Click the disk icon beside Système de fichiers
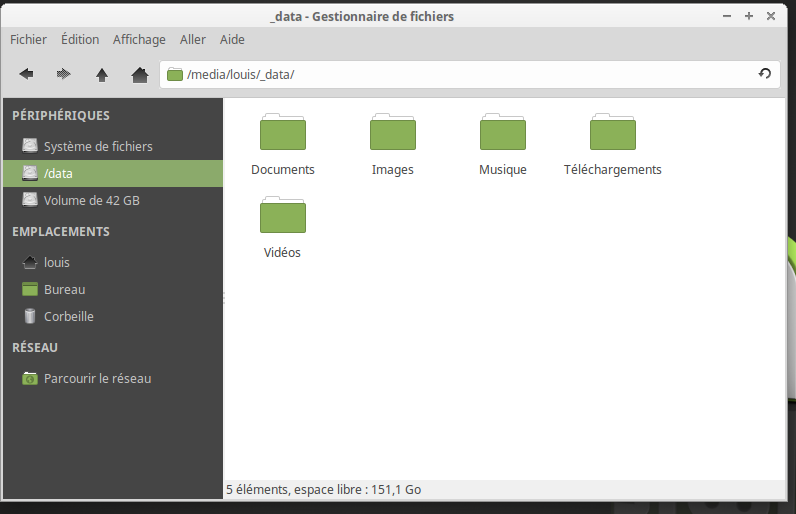Image resolution: width=796 pixels, height=514 pixels. 30,146
